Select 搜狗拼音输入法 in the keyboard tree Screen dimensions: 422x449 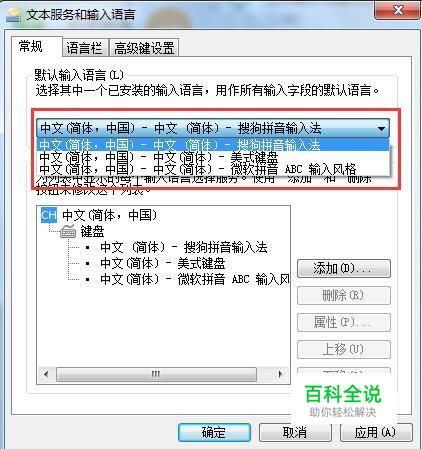[x=184, y=247]
